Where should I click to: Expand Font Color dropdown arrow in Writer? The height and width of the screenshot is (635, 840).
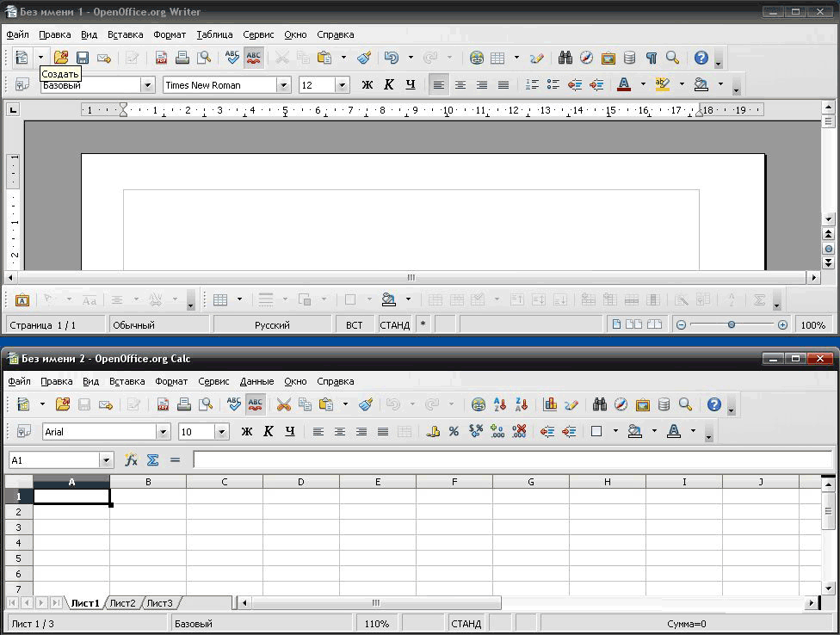point(643,84)
